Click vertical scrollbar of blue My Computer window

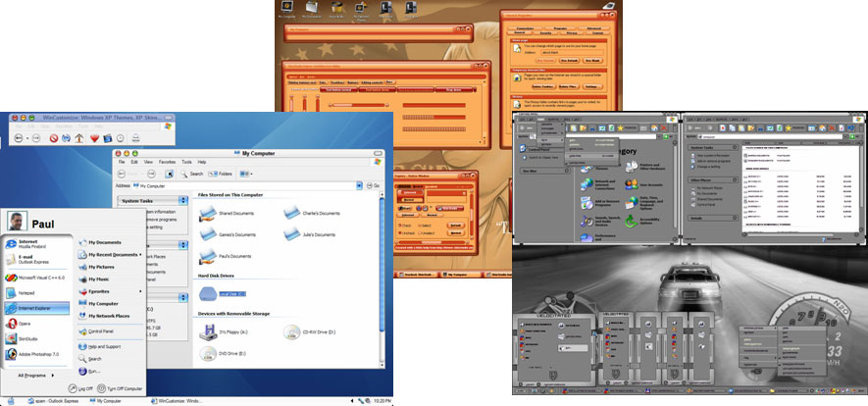pyautogui.click(x=382, y=265)
